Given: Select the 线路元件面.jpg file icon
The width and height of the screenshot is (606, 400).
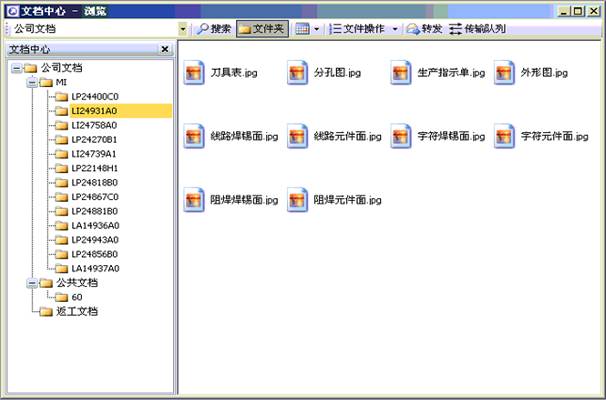Looking at the screenshot, I should [297, 136].
